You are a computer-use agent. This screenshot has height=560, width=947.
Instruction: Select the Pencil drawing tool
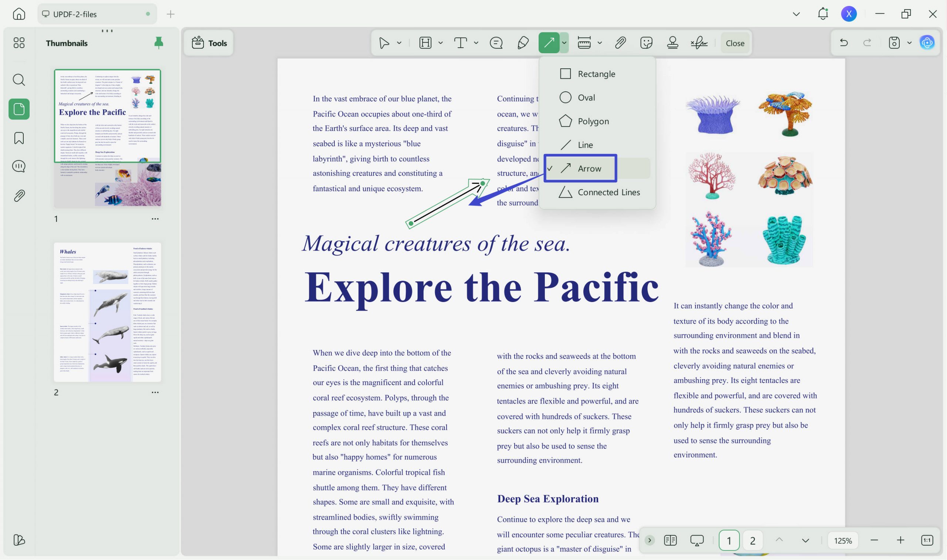coord(523,43)
